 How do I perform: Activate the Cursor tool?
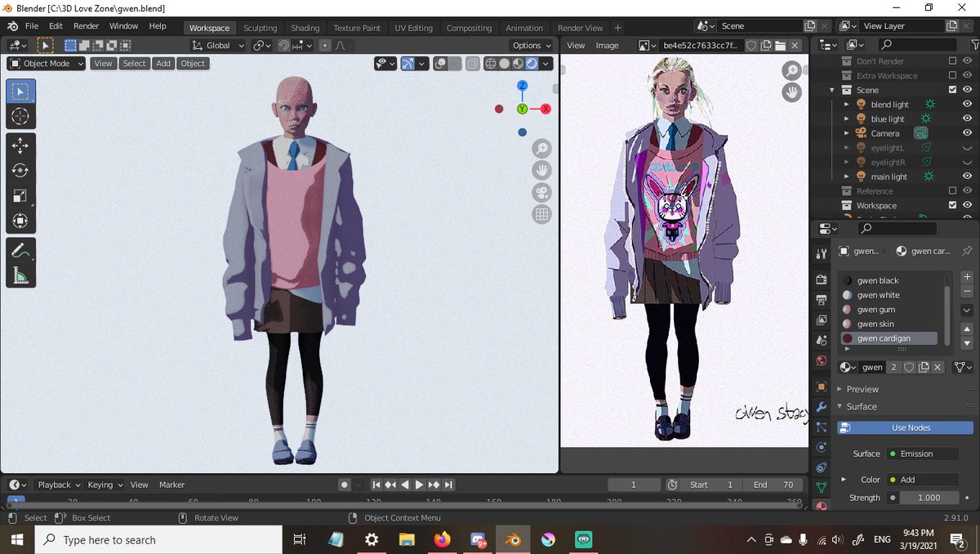point(20,116)
